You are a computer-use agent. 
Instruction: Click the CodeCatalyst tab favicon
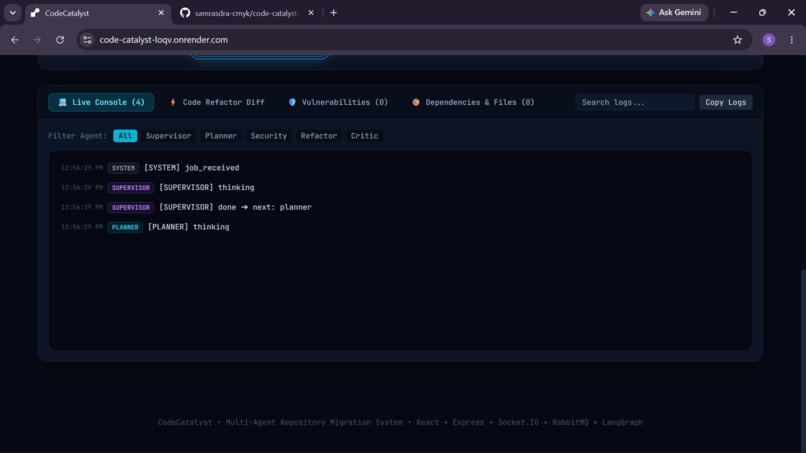pos(35,13)
